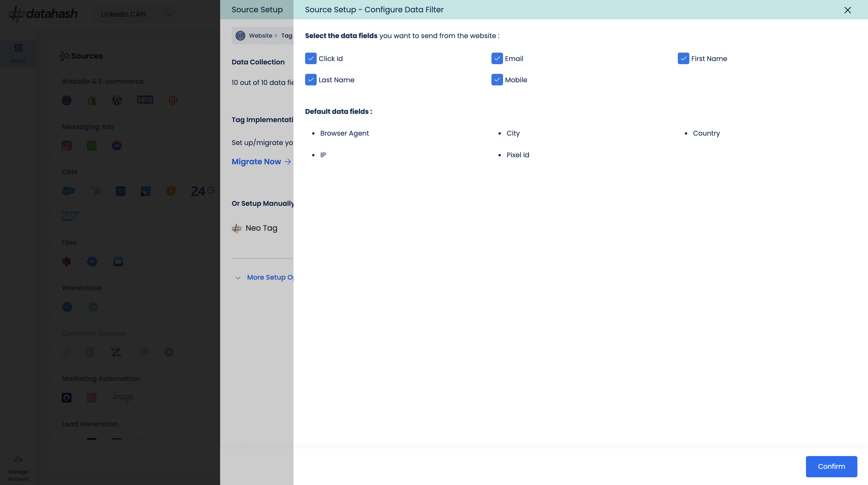868x485 pixels.
Task: Select the WhatsApp messaging source icon
Action: click(x=92, y=146)
